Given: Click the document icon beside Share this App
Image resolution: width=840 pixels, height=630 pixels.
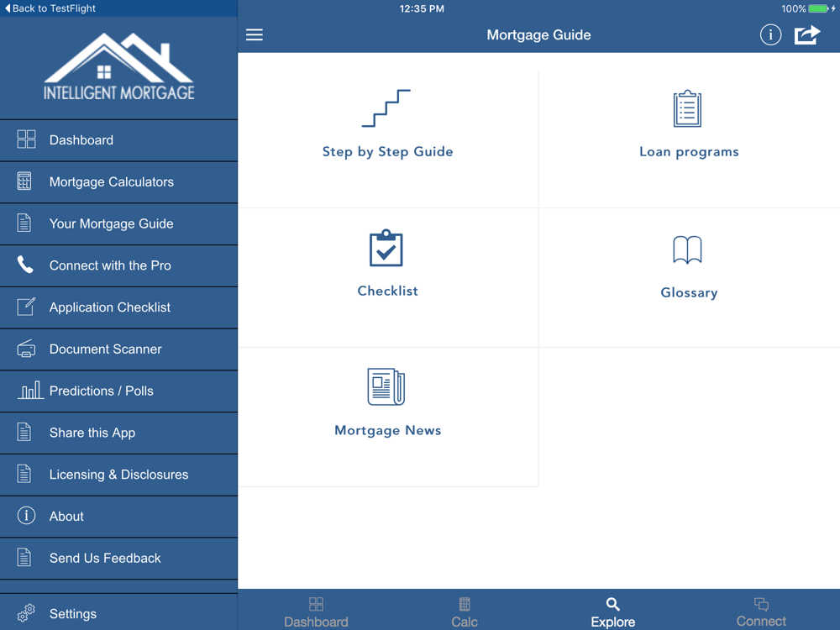Looking at the screenshot, I should (24, 432).
